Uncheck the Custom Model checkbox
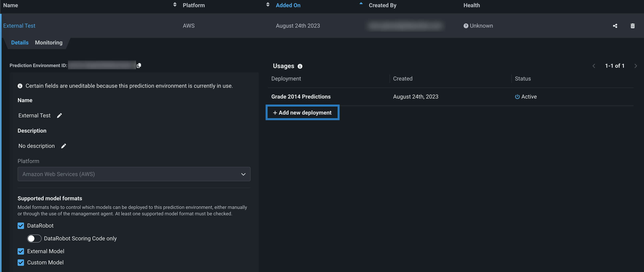The height and width of the screenshot is (272, 644). (x=21, y=262)
